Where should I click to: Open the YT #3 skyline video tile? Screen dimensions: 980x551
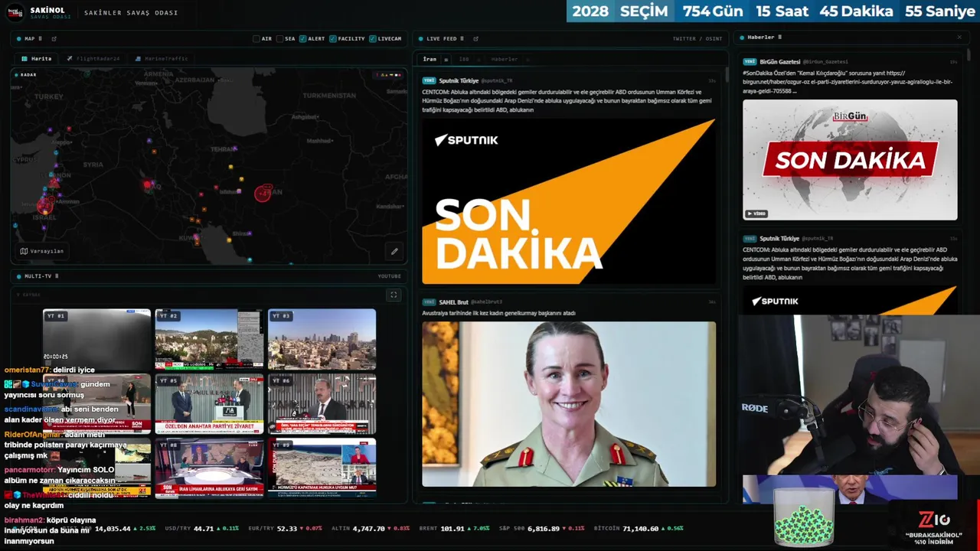[322, 339]
